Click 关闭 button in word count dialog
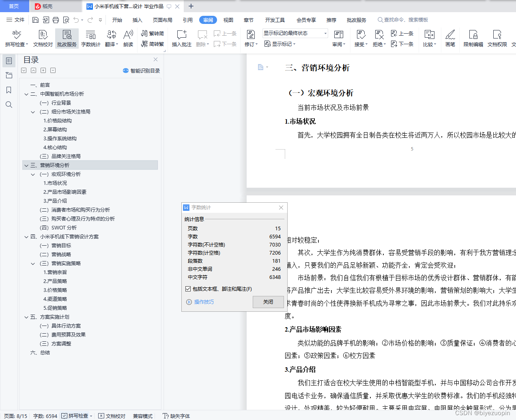This screenshot has width=516, height=420. pos(268,302)
